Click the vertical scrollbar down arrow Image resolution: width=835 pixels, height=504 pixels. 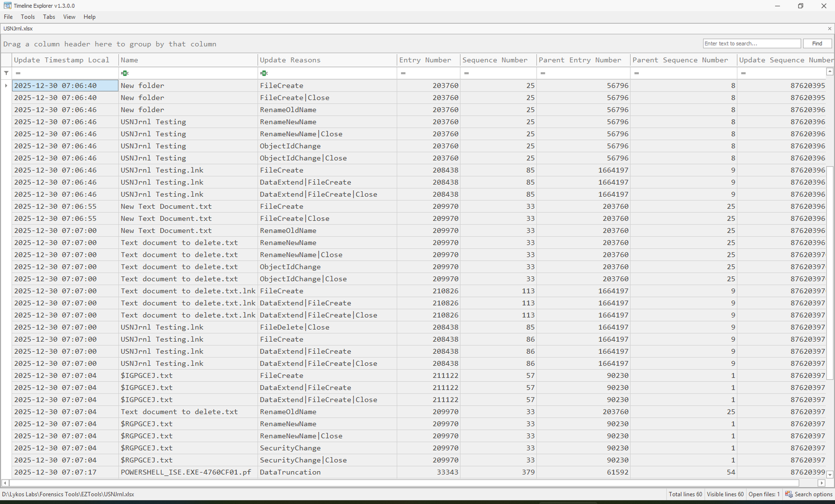(x=830, y=475)
